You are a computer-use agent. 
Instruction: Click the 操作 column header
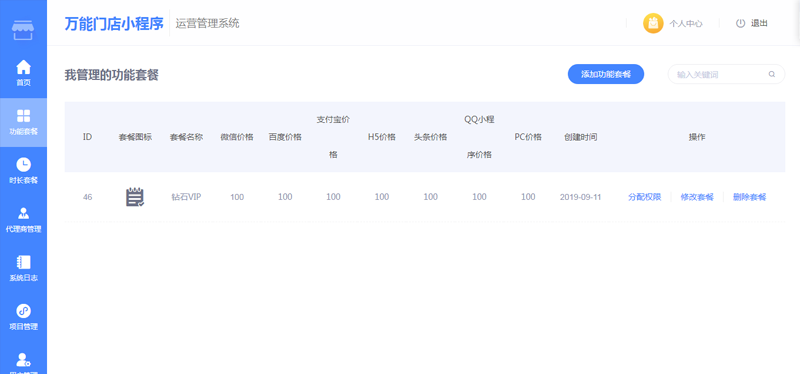tap(697, 137)
